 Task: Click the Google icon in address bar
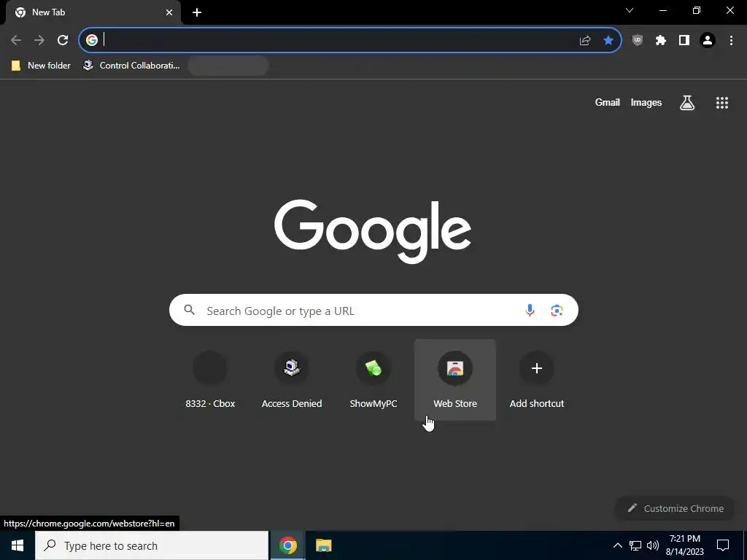pos(92,40)
